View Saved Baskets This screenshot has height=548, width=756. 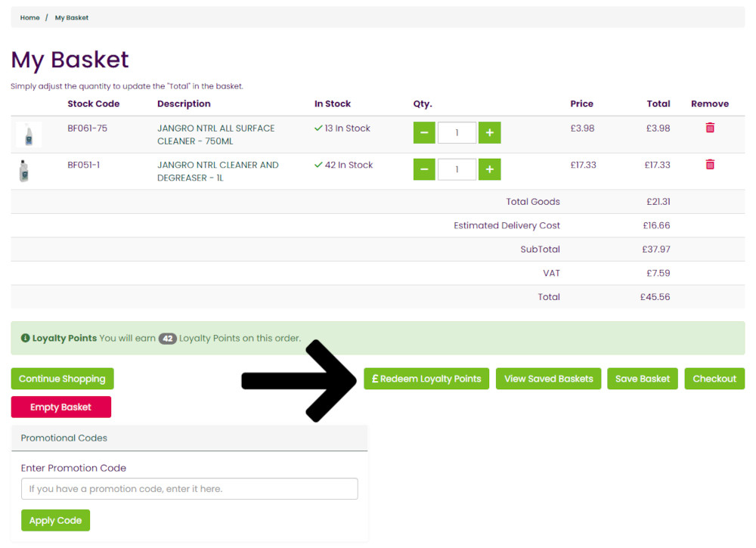point(548,379)
